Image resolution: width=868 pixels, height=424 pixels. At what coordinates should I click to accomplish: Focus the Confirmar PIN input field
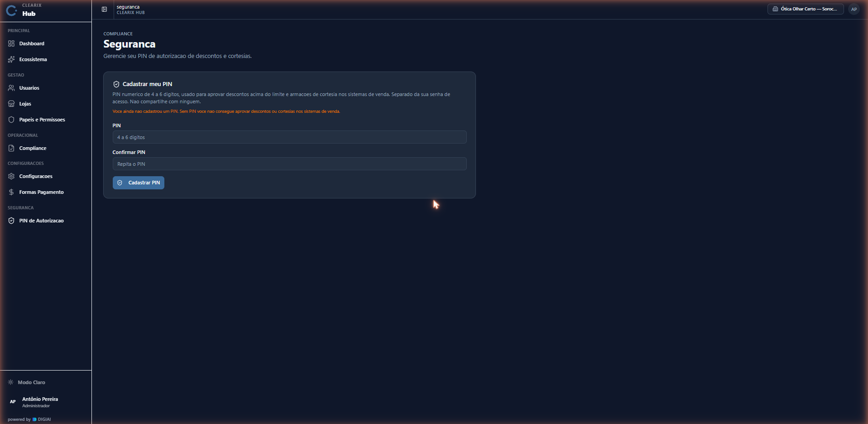[289, 164]
